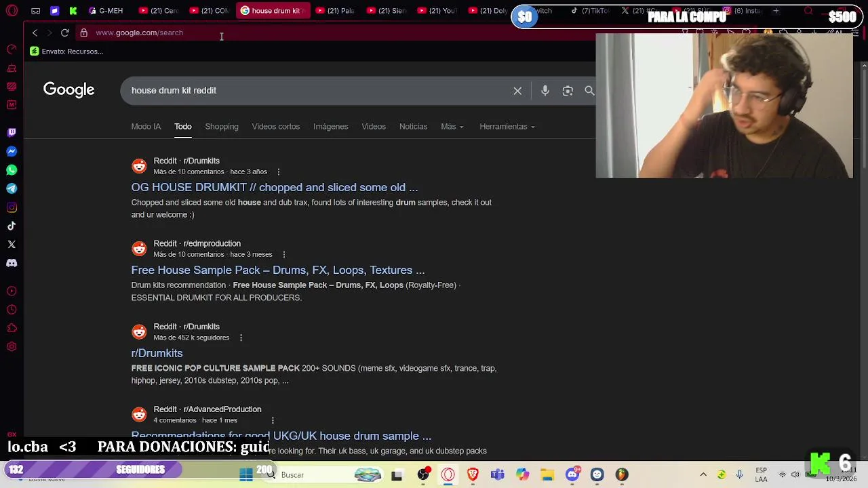Open X (Twitter) in the sidebar
The image size is (868, 488).
(x=12, y=244)
